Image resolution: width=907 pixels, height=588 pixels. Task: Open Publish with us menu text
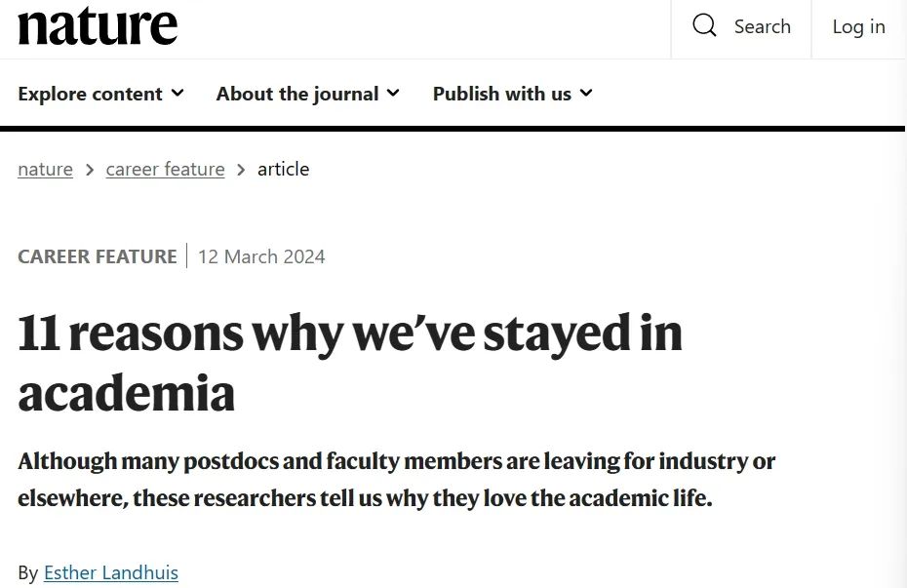[x=502, y=94]
